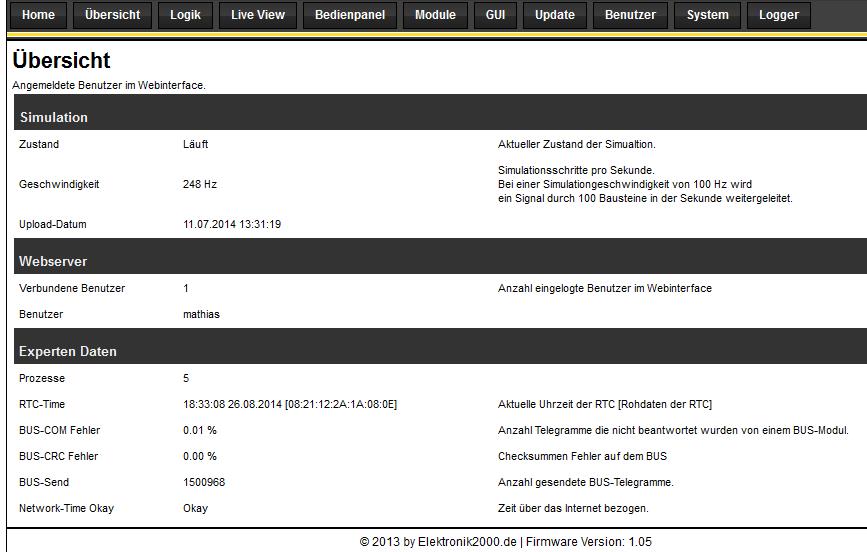Open the Logik section
Viewport: 867px width, 552px height.
[185, 15]
